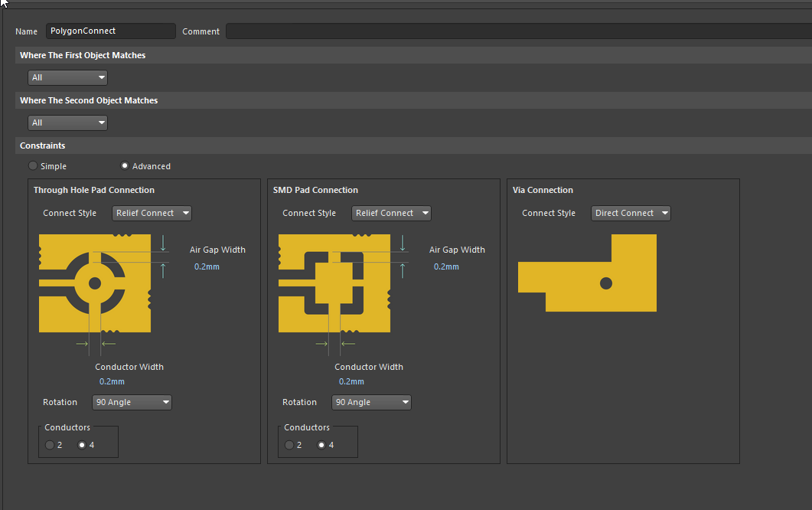This screenshot has height=510, width=812.
Task: Open SMD Pad Connect Style dropdown
Action: pos(392,213)
